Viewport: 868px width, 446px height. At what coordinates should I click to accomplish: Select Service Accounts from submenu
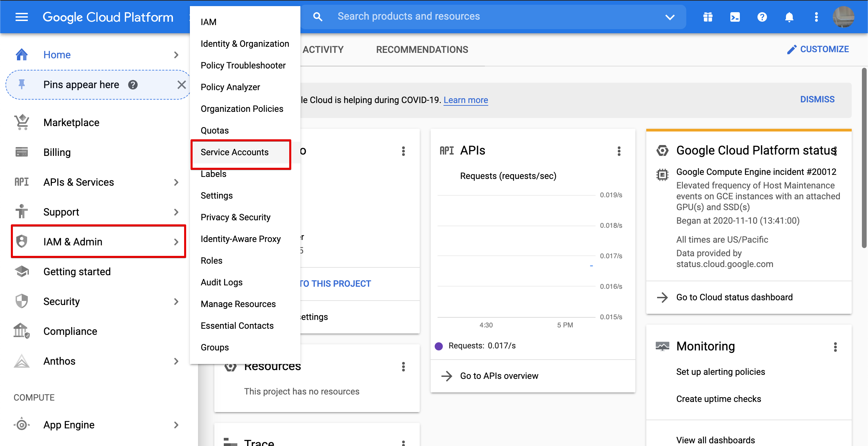[234, 152]
